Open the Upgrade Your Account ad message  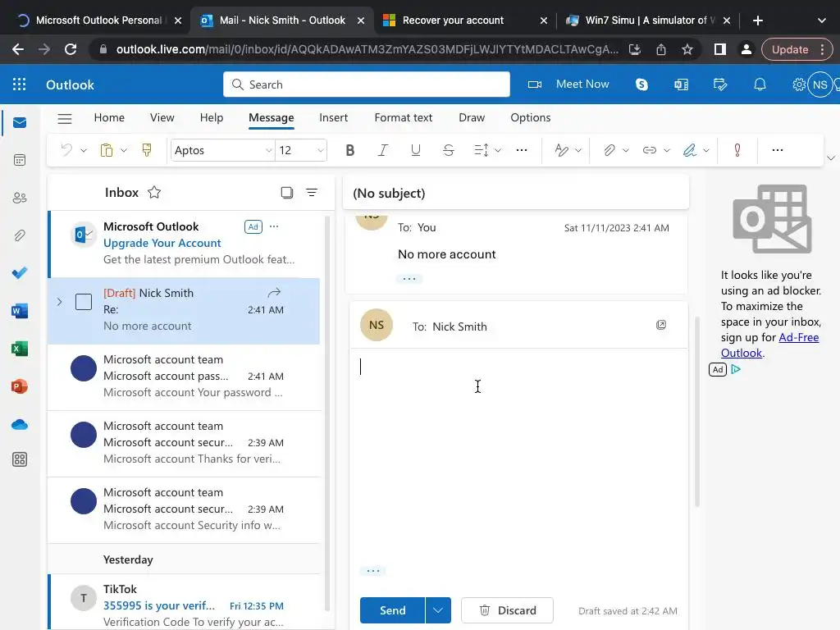184,243
